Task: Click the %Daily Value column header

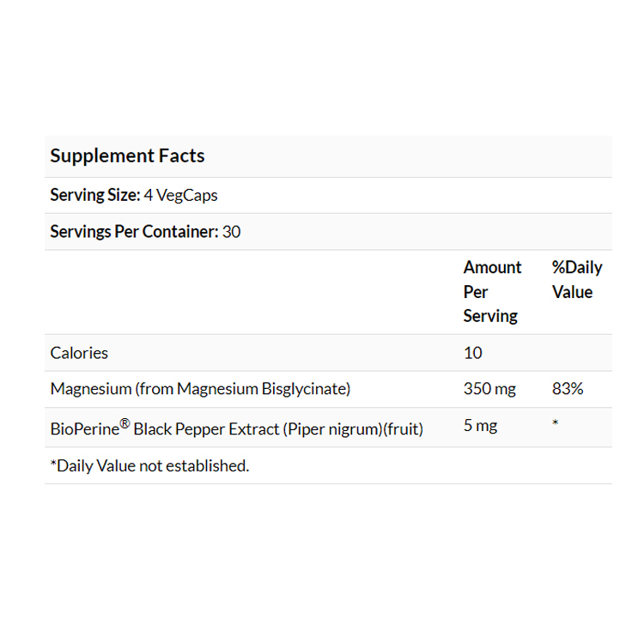Action: point(576,280)
